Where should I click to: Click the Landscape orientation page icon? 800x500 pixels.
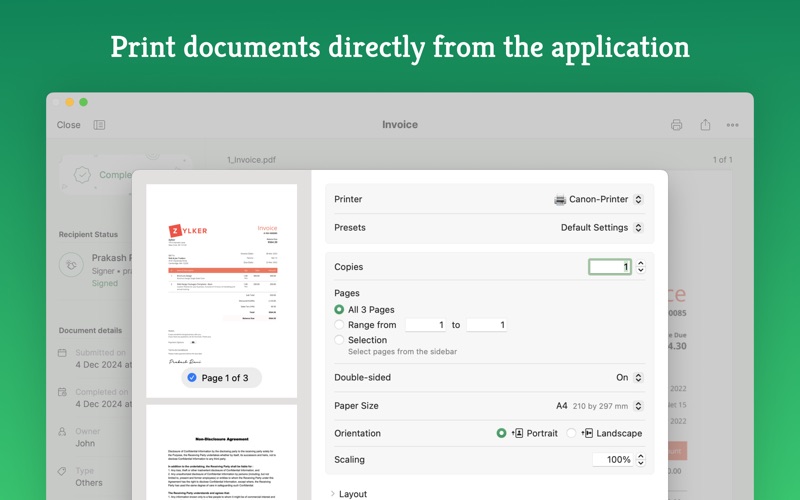pos(588,433)
